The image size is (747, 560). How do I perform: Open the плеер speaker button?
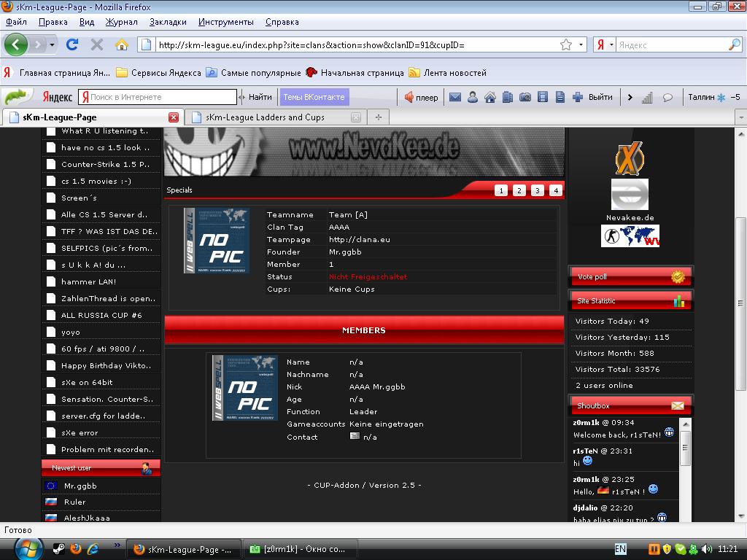point(421,97)
